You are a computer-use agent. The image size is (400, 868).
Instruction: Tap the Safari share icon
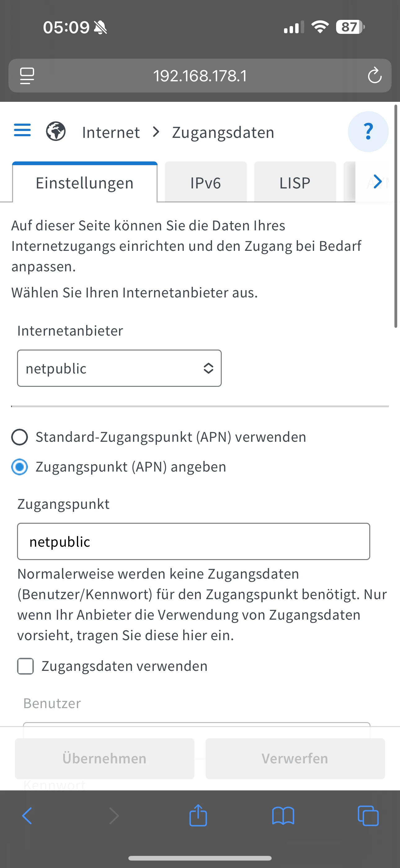tap(198, 816)
